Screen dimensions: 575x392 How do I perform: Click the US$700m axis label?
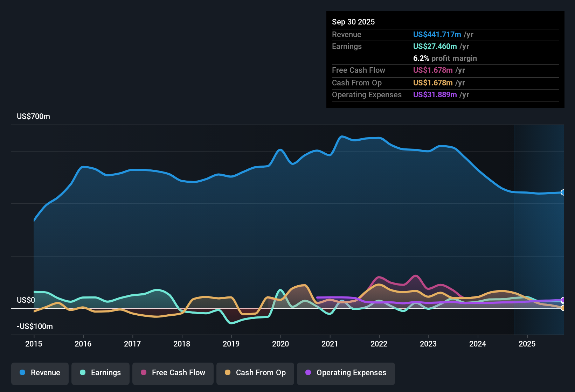(x=33, y=116)
